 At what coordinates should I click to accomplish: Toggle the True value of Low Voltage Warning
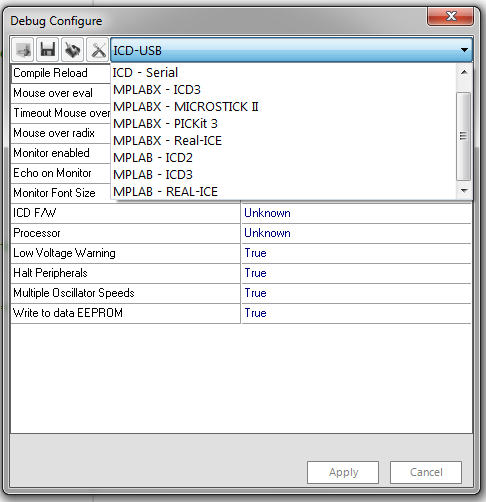pyautogui.click(x=356, y=253)
